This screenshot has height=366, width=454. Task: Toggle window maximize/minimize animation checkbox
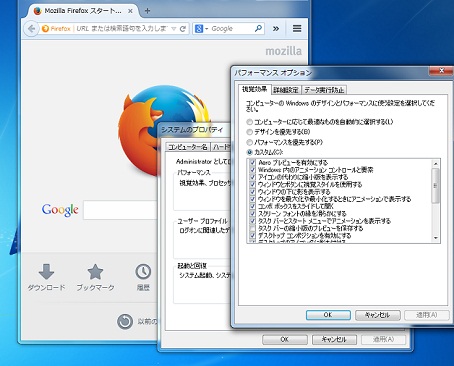coord(252,199)
